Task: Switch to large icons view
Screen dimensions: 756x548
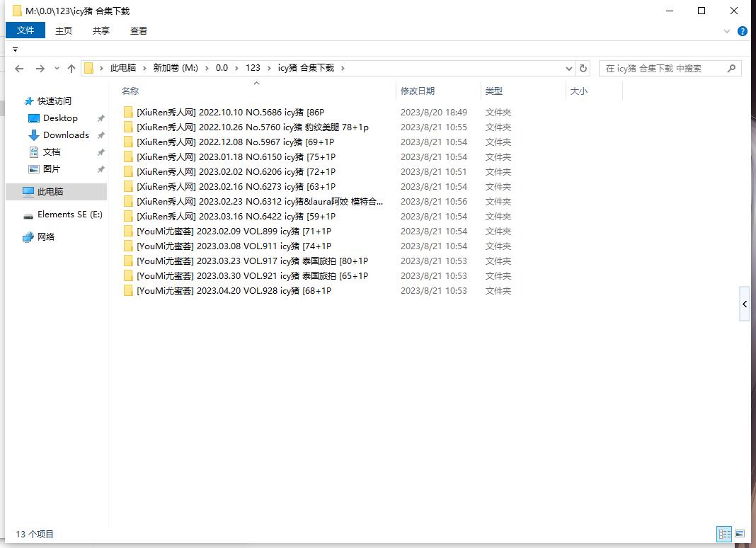Action: click(740, 534)
